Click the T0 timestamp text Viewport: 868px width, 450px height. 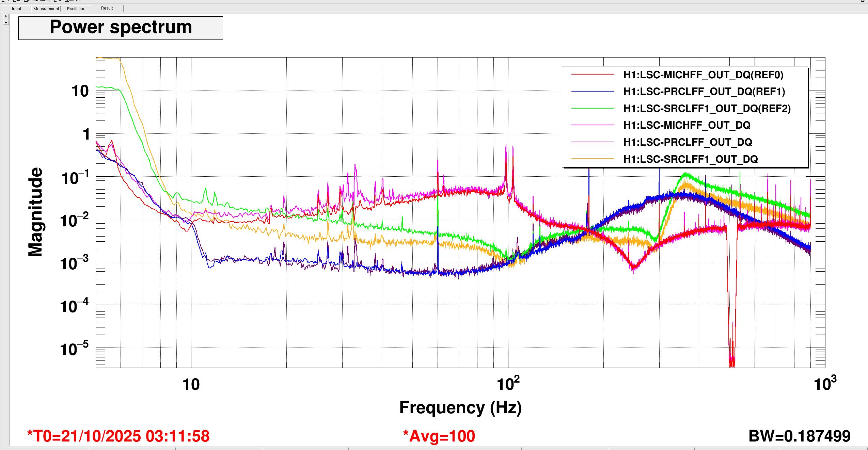(118, 436)
